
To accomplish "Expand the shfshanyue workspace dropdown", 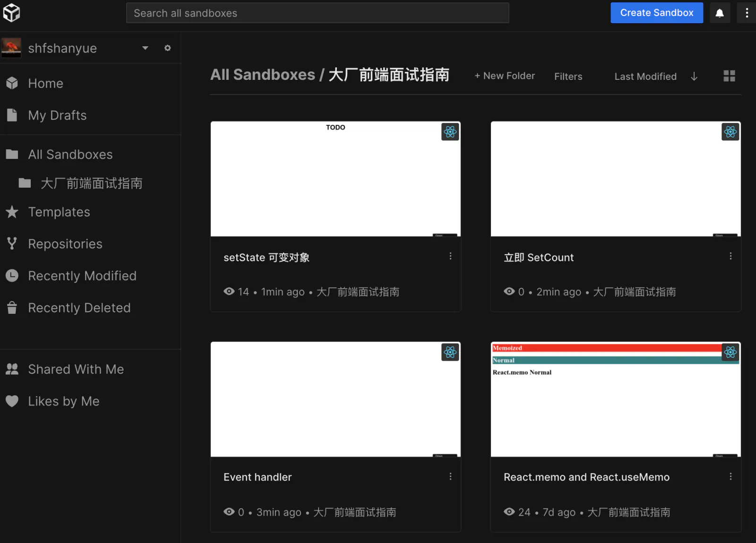I will [145, 48].
